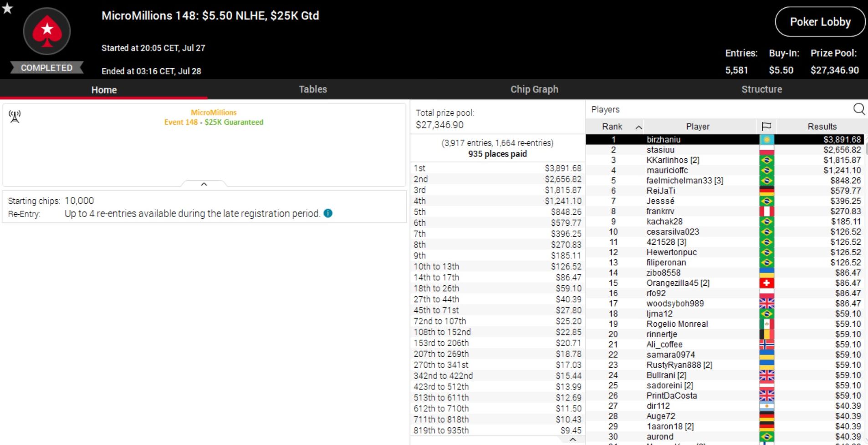Image resolution: width=868 pixels, height=445 pixels.
Task: Click the broadcast antenna icon
Action: click(x=15, y=116)
